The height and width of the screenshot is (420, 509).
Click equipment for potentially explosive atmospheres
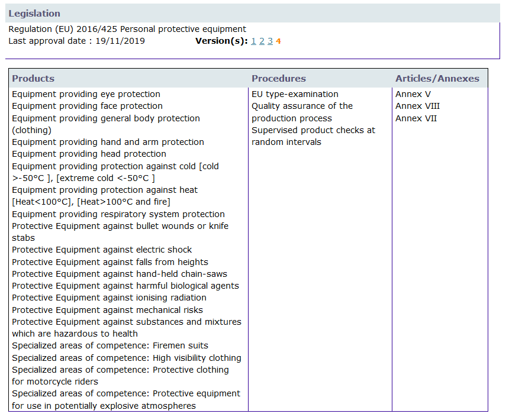[126, 399]
